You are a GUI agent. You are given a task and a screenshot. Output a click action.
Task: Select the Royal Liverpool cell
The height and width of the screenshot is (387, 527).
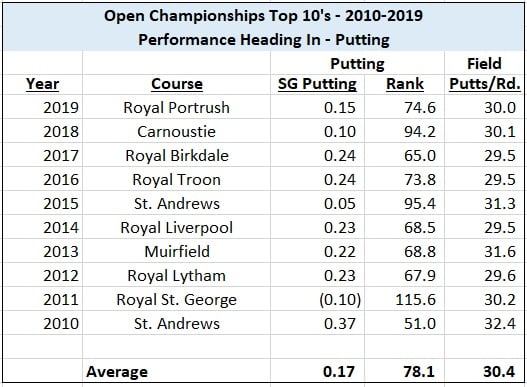176,228
